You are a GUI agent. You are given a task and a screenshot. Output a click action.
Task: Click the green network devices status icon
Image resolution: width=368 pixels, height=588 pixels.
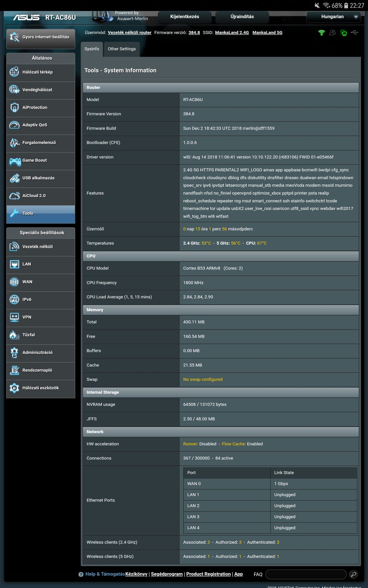tap(343, 33)
